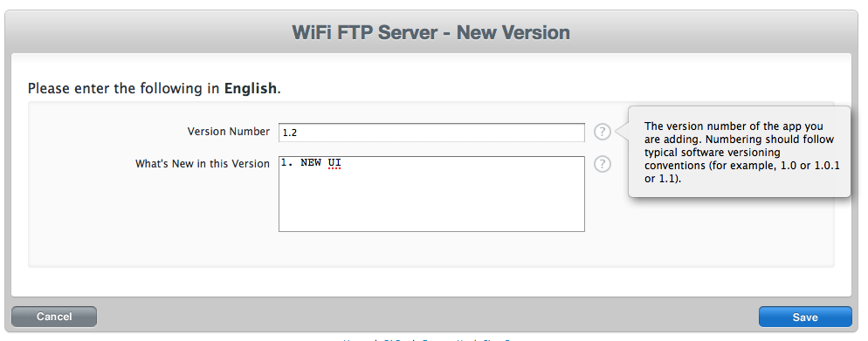Click the misspelled UI word underlined in red
Screen dimensions: 868x341
coord(334,163)
